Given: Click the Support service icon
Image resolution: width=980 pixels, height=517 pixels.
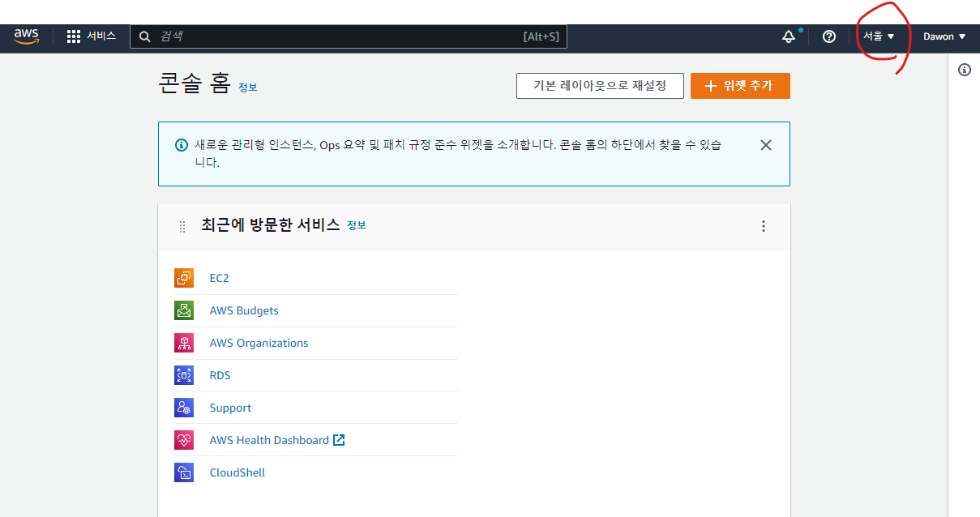Looking at the screenshot, I should (184, 408).
